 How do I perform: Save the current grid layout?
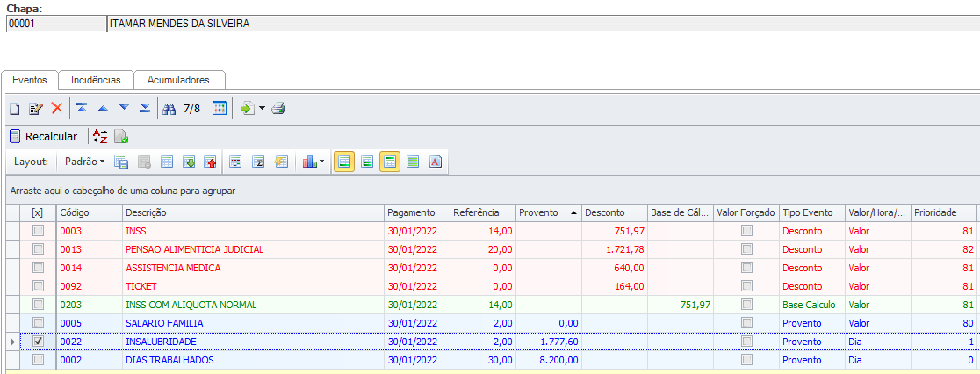121,162
